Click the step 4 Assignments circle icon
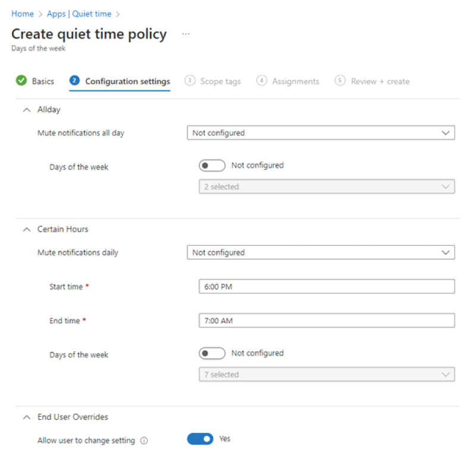The image size is (476, 462). [x=262, y=80]
